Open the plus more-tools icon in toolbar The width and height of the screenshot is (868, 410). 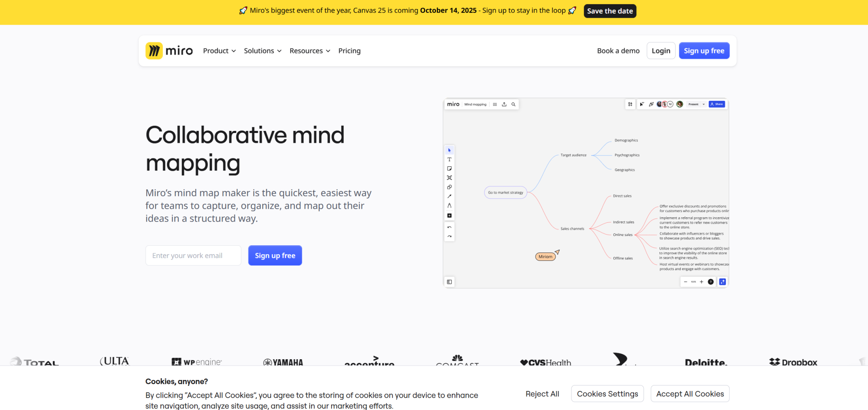(x=449, y=216)
